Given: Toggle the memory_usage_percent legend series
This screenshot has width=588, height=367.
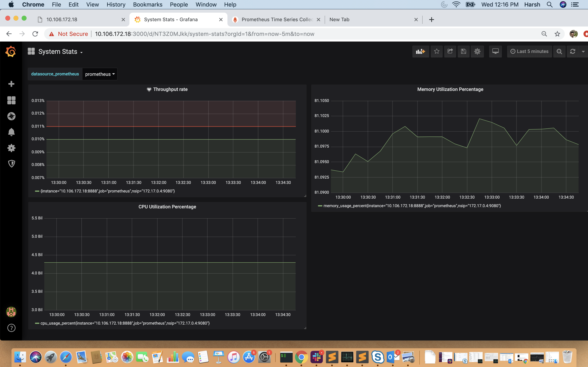Looking at the screenshot, I should 412,206.
